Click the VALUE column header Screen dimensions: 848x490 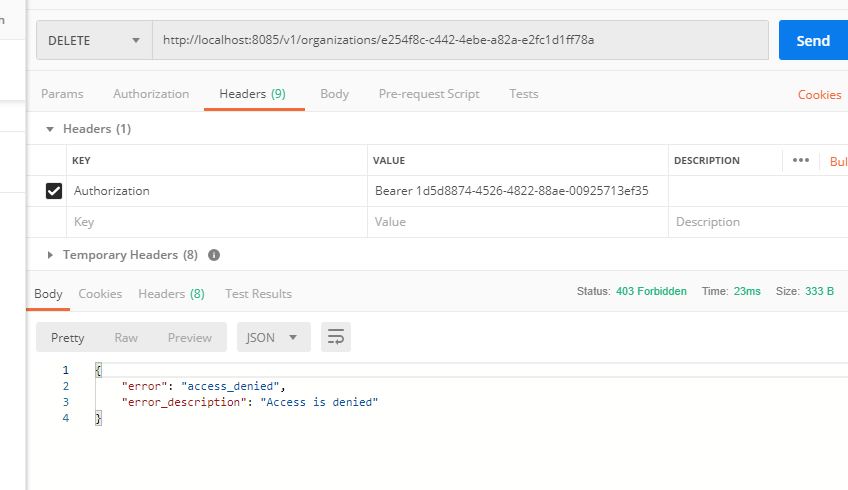tap(389, 161)
